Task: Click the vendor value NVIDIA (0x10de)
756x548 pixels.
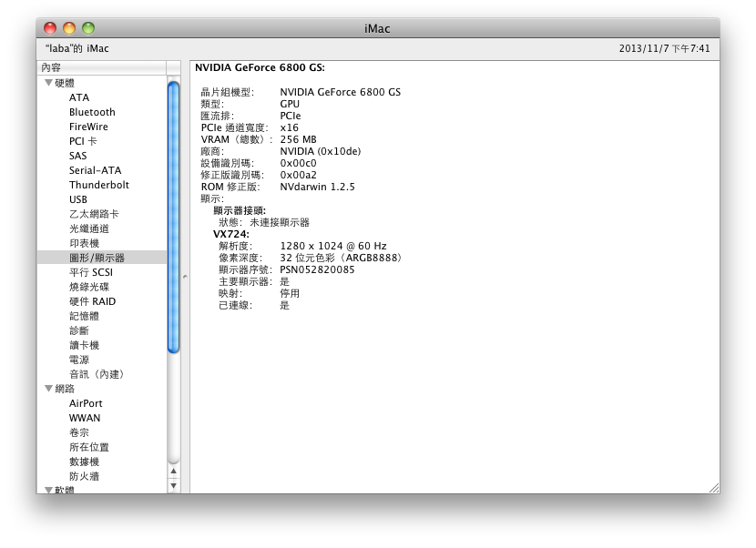Action: [321, 151]
